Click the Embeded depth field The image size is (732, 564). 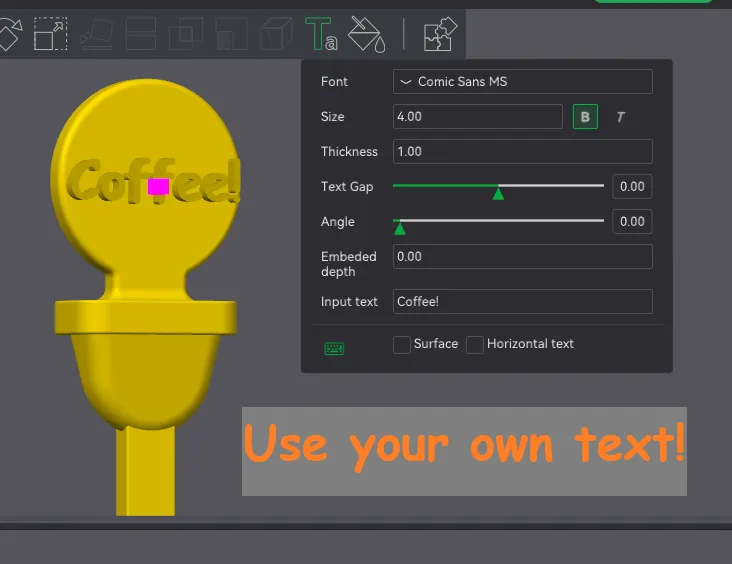click(x=522, y=257)
